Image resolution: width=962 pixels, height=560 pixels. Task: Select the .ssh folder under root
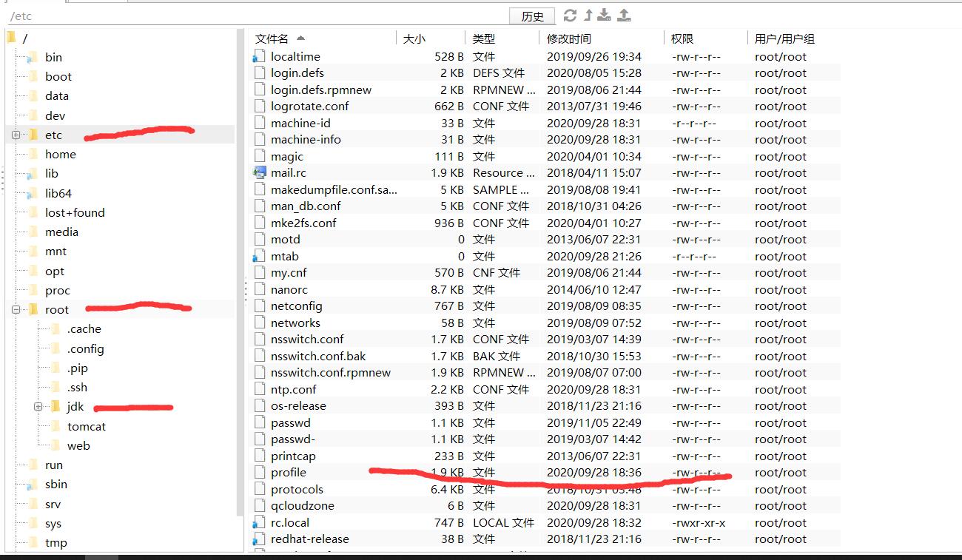[x=77, y=387]
